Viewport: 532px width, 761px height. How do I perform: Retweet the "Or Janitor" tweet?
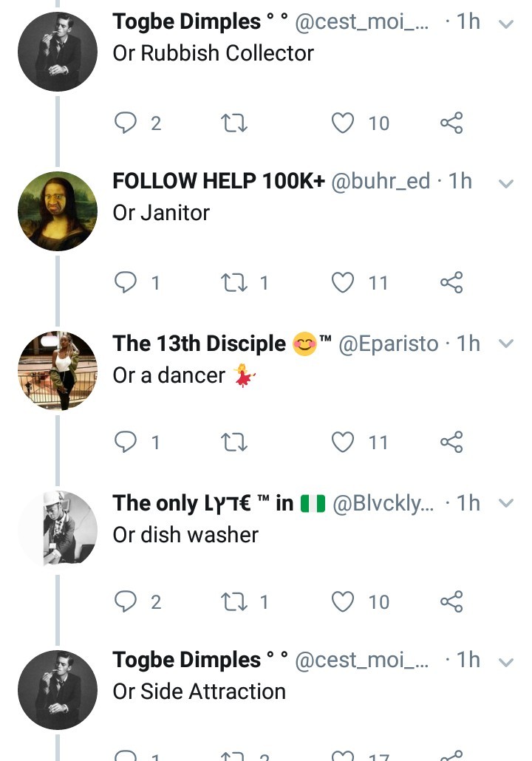coord(234,282)
